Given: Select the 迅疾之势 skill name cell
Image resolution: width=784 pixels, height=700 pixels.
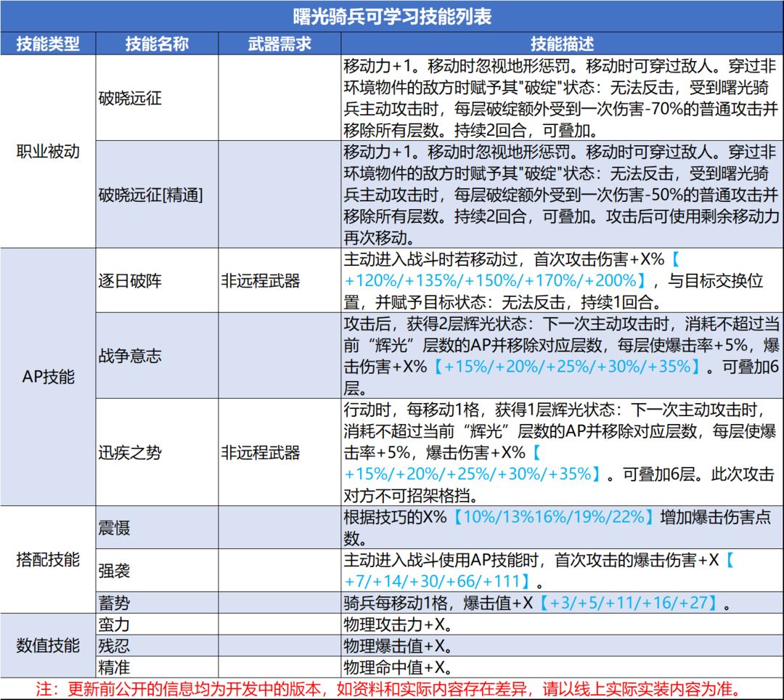Looking at the screenshot, I should (x=157, y=452).
